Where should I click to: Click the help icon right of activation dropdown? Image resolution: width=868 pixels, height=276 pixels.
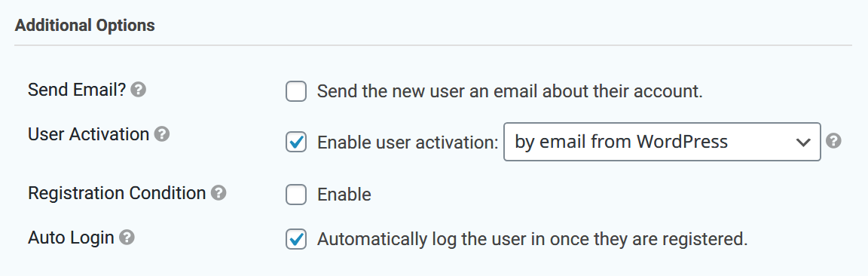(833, 141)
